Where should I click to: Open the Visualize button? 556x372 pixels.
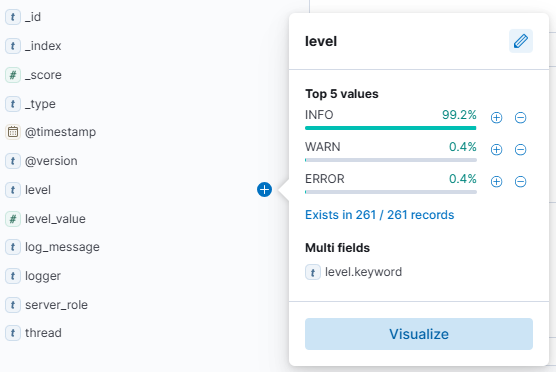[x=419, y=334]
